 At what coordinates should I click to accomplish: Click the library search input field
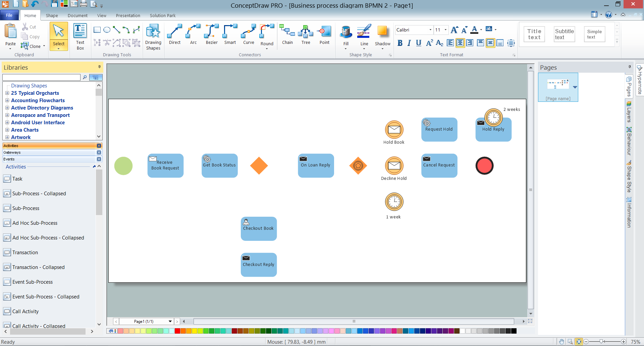click(x=41, y=77)
